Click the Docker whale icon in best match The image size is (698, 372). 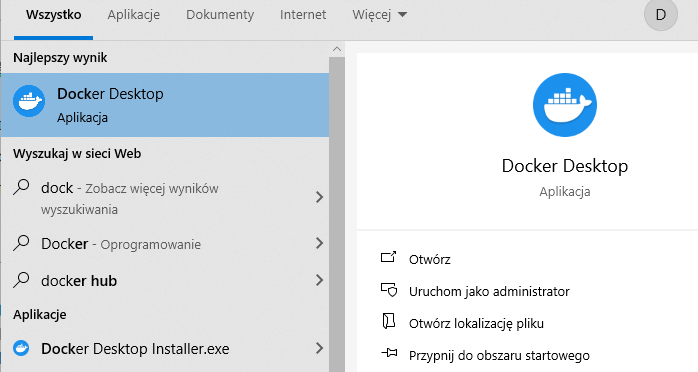click(x=29, y=101)
